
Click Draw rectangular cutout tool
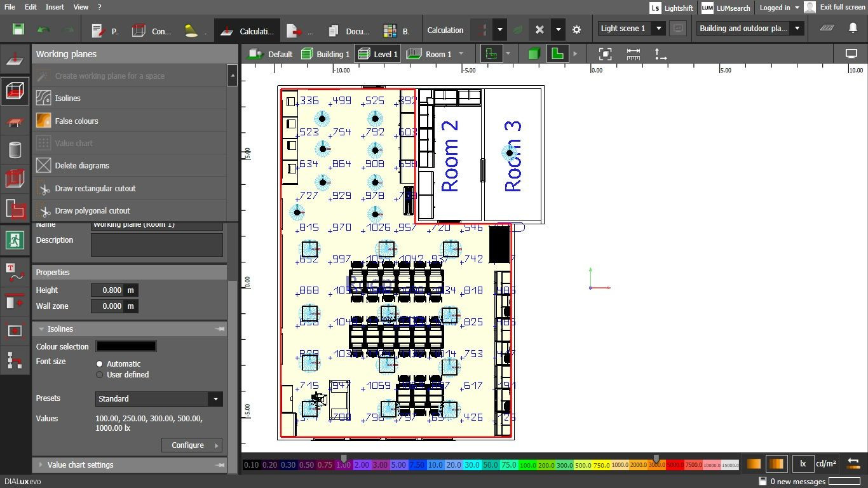pyautogui.click(x=95, y=189)
